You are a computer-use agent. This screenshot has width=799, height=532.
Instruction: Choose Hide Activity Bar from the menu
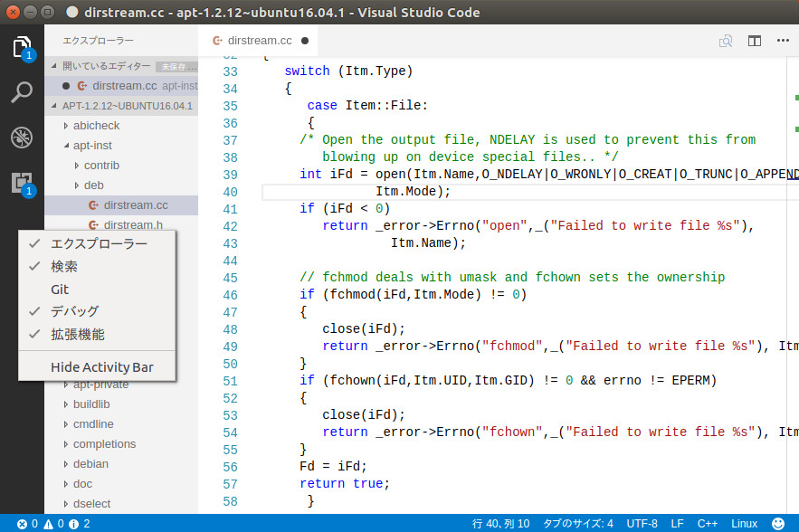click(97, 367)
